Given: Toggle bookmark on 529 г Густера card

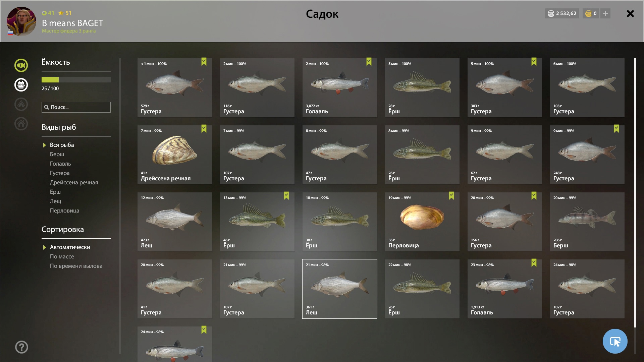Looking at the screenshot, I should 204,62.
